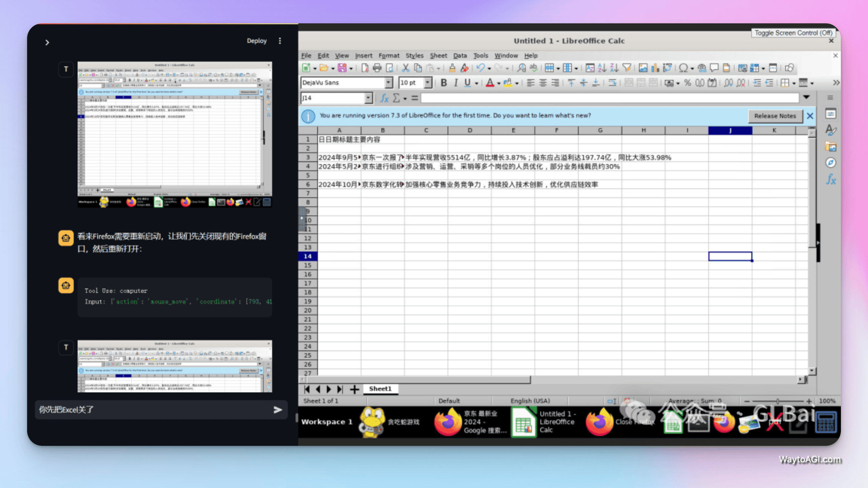Screen dimensions: 868x488
Task: Click the Sort Ascending icon
Action: pos(602,68)
